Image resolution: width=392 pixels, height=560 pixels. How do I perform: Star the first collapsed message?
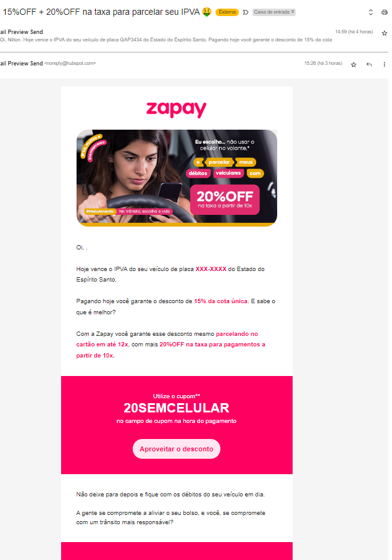[384, 33]
